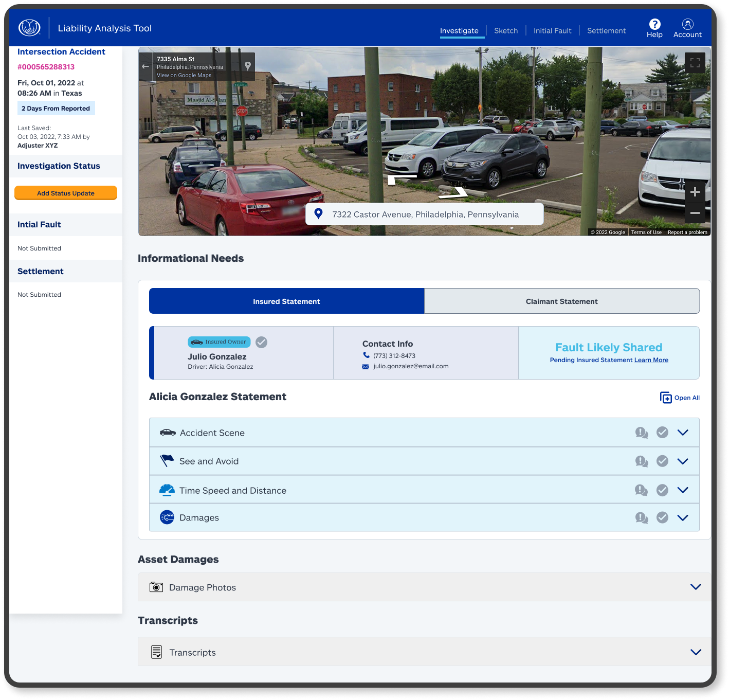Click the document icon beside Transcripts
The height and width of the screenshot is (700, 729).
(x=157, y=652)
